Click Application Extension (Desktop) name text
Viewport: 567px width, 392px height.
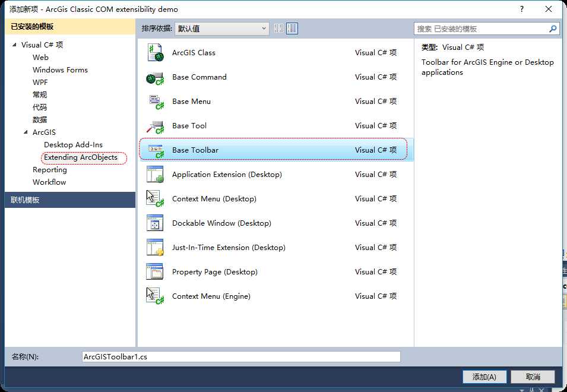[227, 174]
